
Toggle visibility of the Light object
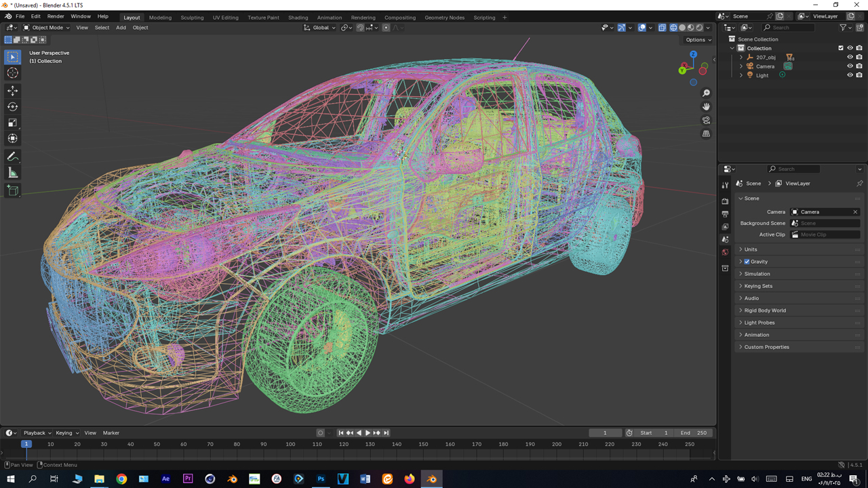coord(850,75)
